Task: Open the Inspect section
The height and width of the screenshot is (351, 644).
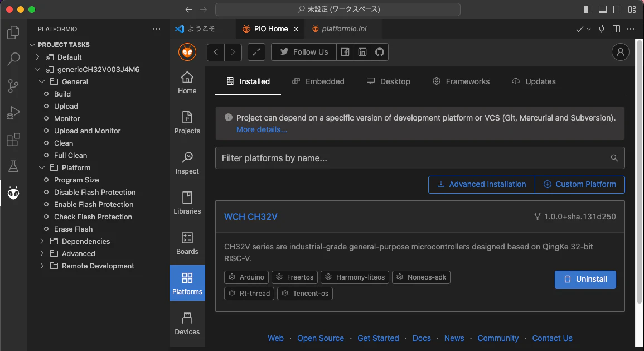Action: click(x=187, y=163)
